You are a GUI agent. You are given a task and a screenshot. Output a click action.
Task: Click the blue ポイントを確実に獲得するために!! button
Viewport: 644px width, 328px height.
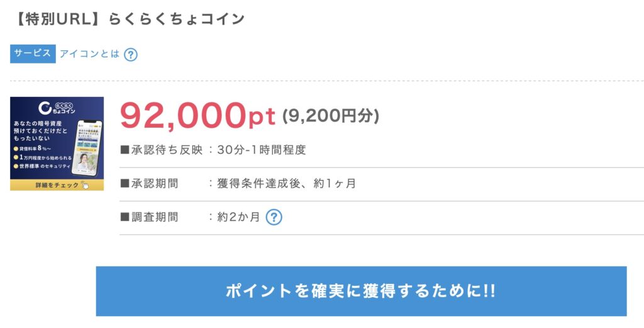(x=361, y=291)
